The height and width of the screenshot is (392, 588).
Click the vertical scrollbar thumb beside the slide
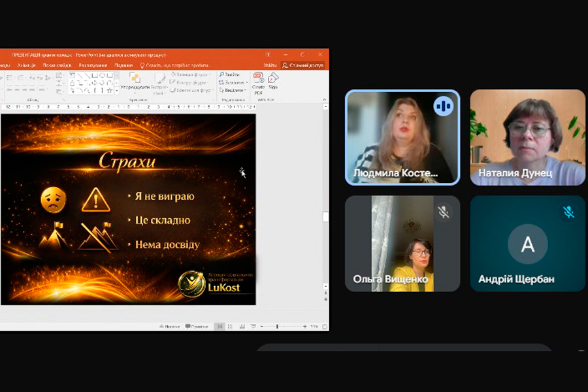(x=325, y=217)
